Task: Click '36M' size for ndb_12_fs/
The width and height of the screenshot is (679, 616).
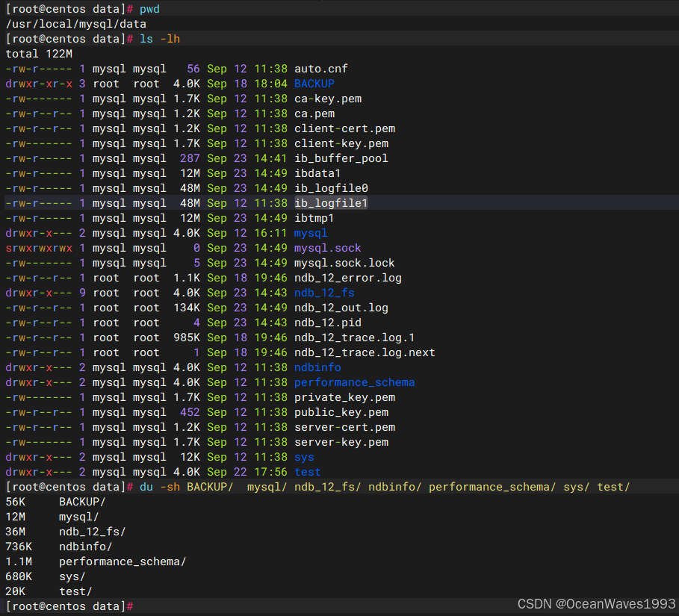Action: [16, 532]
